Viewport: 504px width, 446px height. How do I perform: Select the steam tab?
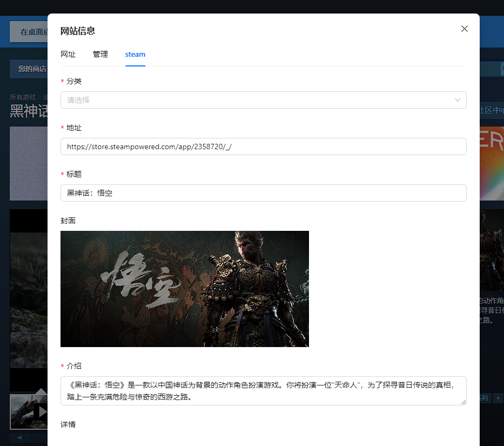[x=135, y=55]
